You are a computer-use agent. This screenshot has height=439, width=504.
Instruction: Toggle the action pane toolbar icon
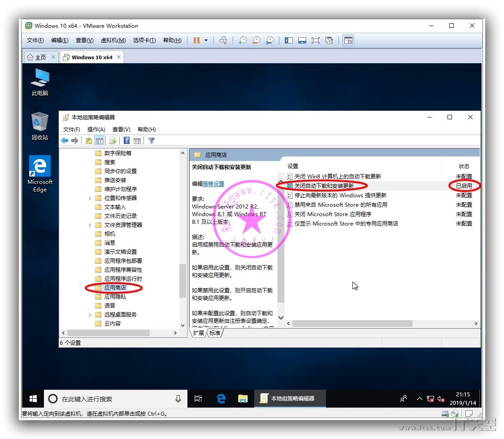coord(137,140)
